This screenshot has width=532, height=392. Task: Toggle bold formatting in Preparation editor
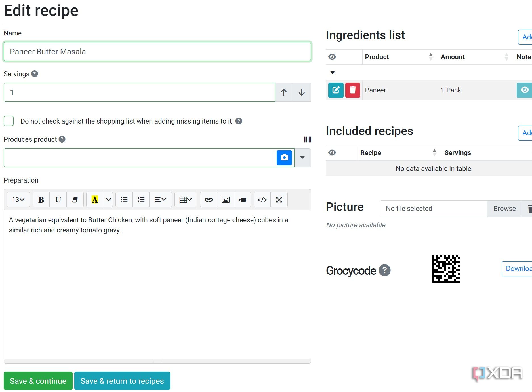41,200
